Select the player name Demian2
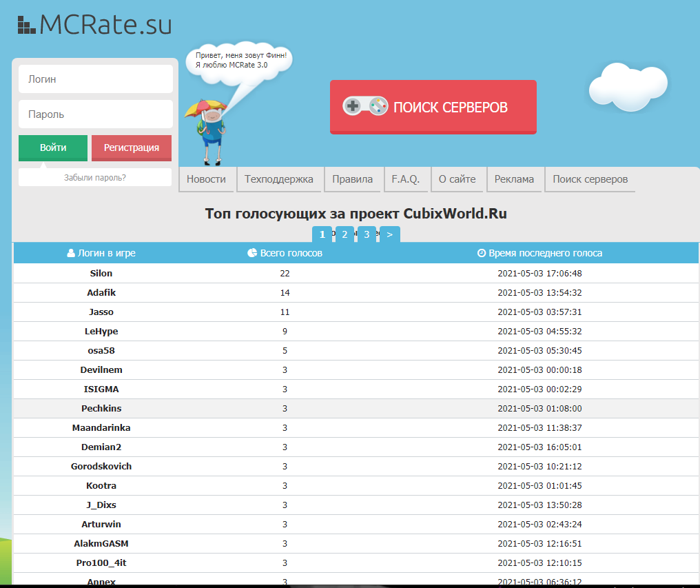 coord(101,447)
